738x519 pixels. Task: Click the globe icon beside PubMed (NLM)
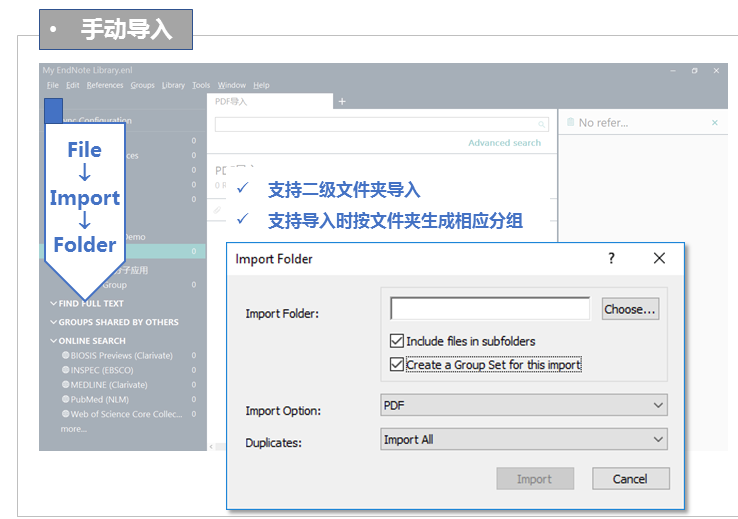65,399
